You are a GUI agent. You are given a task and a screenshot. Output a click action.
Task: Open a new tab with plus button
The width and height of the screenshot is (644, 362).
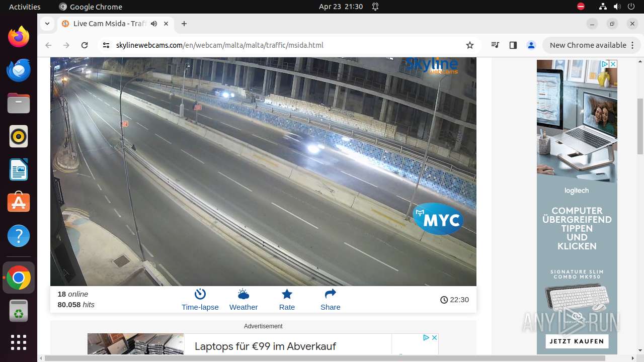point(184,24)
